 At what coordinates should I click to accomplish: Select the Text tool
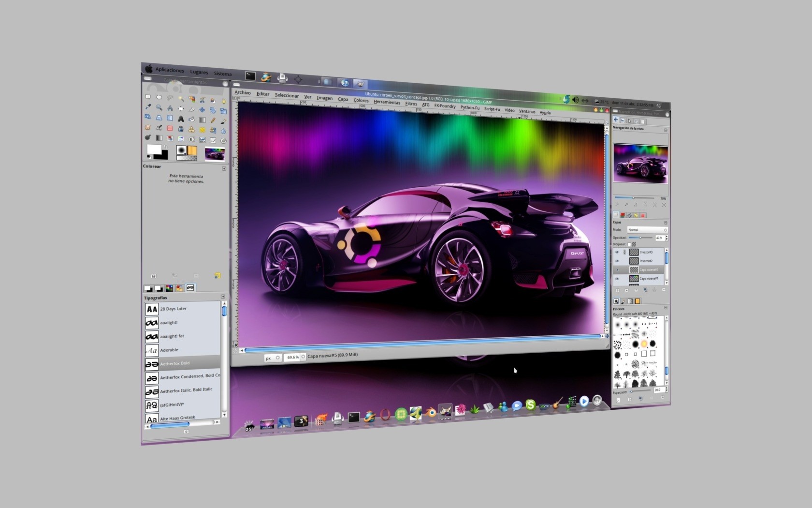tap(181, 119)
